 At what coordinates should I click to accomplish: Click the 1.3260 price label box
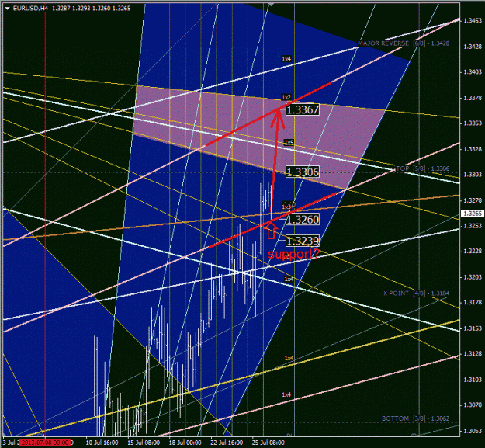pos(303,220)
